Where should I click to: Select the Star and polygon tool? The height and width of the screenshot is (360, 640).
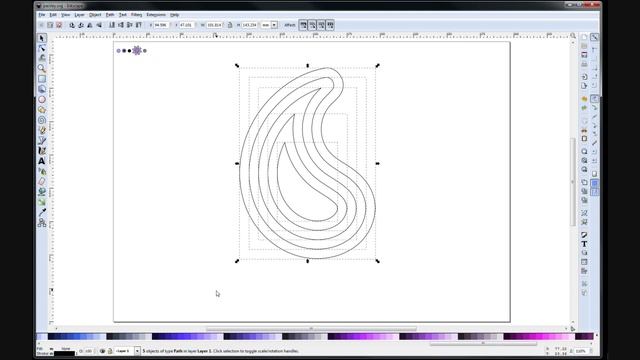[x=42, y=110]
